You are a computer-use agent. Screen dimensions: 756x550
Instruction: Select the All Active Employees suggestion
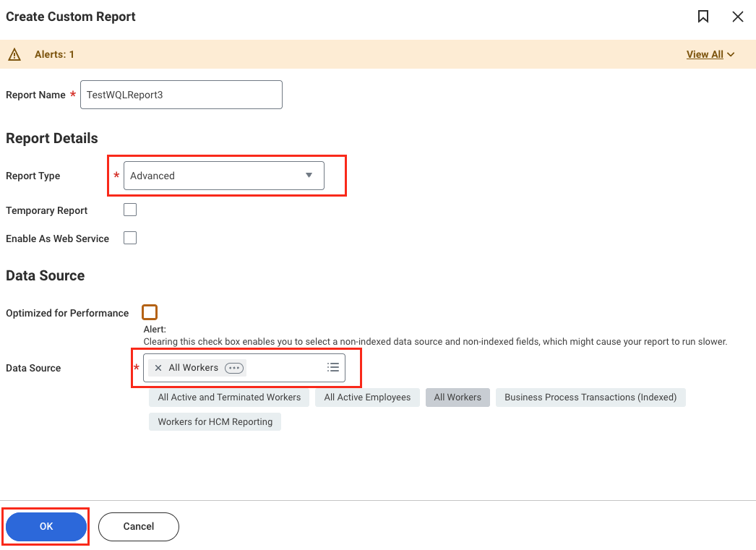tap(367, 397)
